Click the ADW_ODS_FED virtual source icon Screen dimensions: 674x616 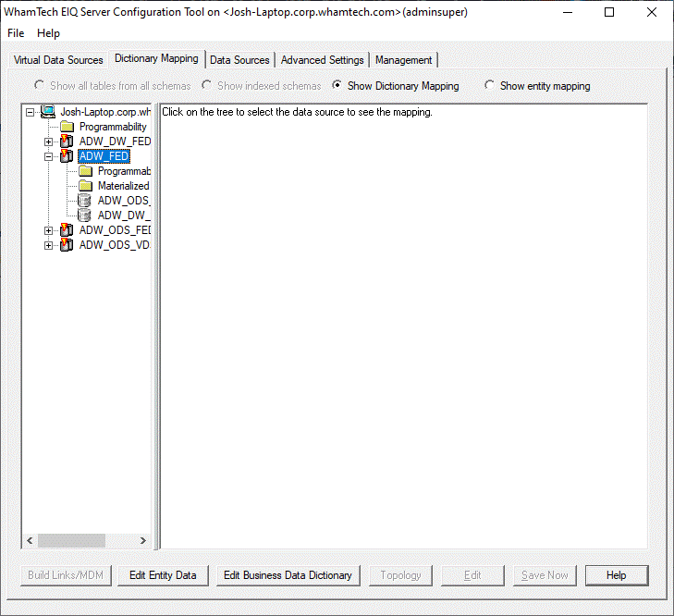(x=67, y=230)
